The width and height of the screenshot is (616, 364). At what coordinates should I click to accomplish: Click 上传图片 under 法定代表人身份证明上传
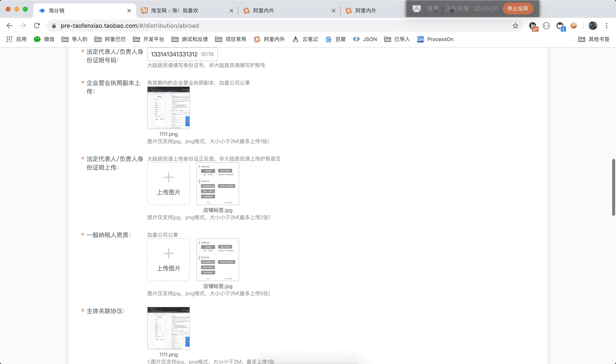coord(168,184)
